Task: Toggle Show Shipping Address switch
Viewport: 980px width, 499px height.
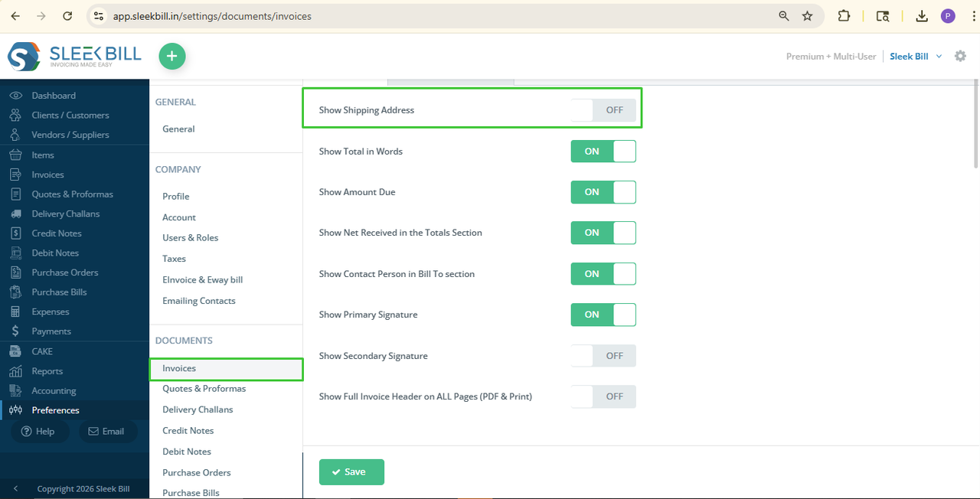Action: pos(603,110)
